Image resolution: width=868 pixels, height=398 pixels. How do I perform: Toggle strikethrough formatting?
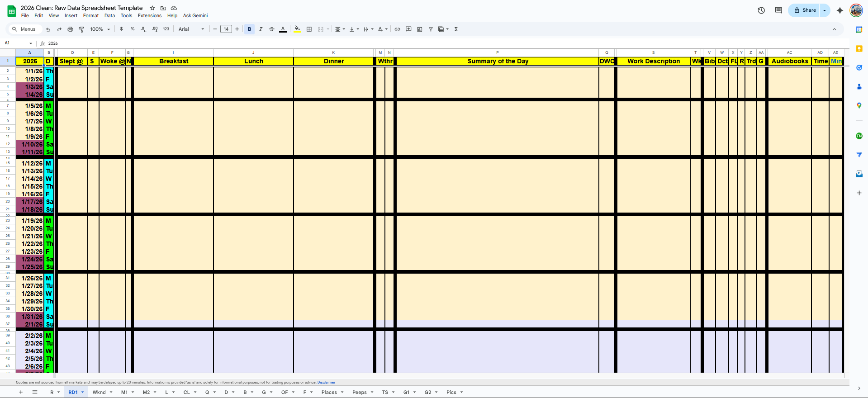271,29
